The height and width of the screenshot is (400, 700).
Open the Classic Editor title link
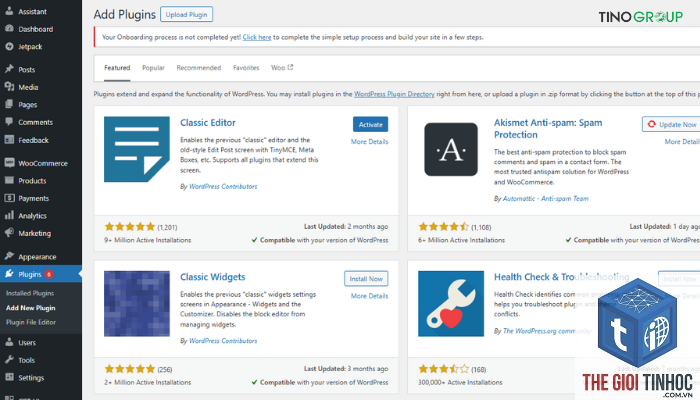pos(208,123)
